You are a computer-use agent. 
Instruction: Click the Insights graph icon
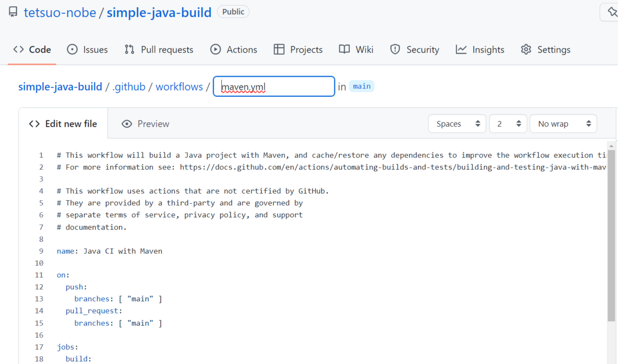(x=461, y=49)
